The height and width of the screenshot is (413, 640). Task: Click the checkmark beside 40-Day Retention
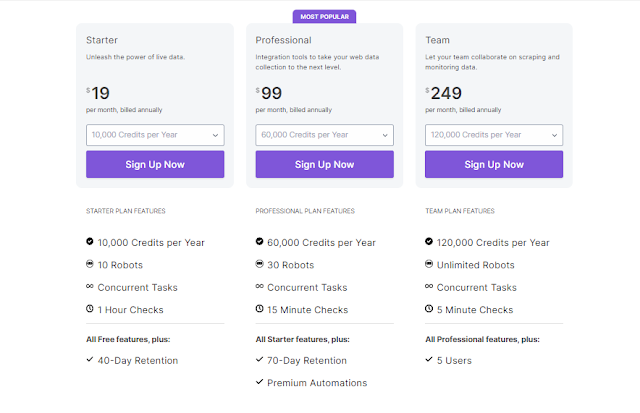pos(90,360)
